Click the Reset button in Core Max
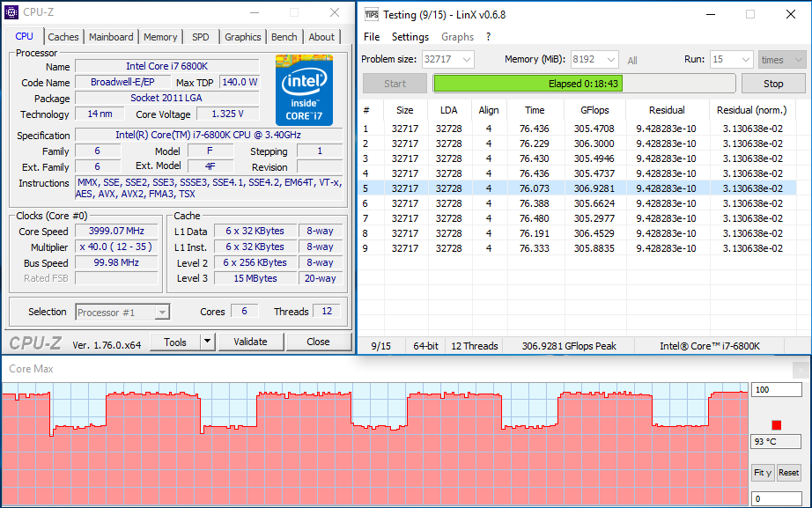Image resolution: width=812 pixels, height=508 pixels. coord(788,472)
